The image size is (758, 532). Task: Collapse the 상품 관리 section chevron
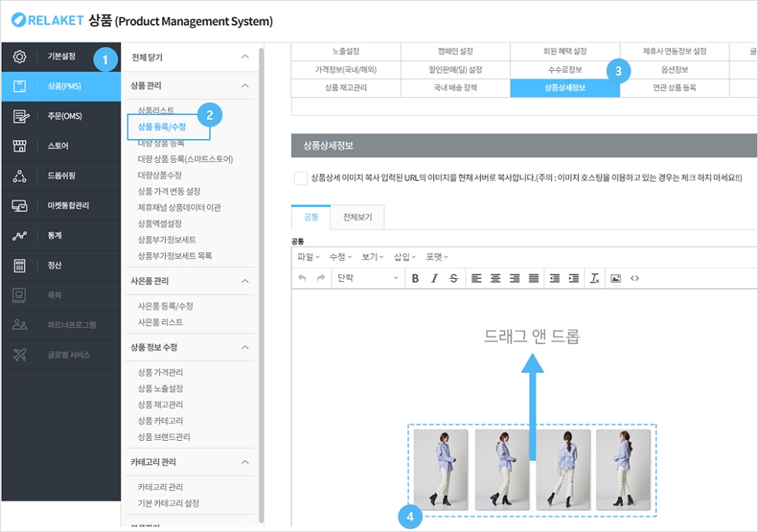tap(245, 86)
